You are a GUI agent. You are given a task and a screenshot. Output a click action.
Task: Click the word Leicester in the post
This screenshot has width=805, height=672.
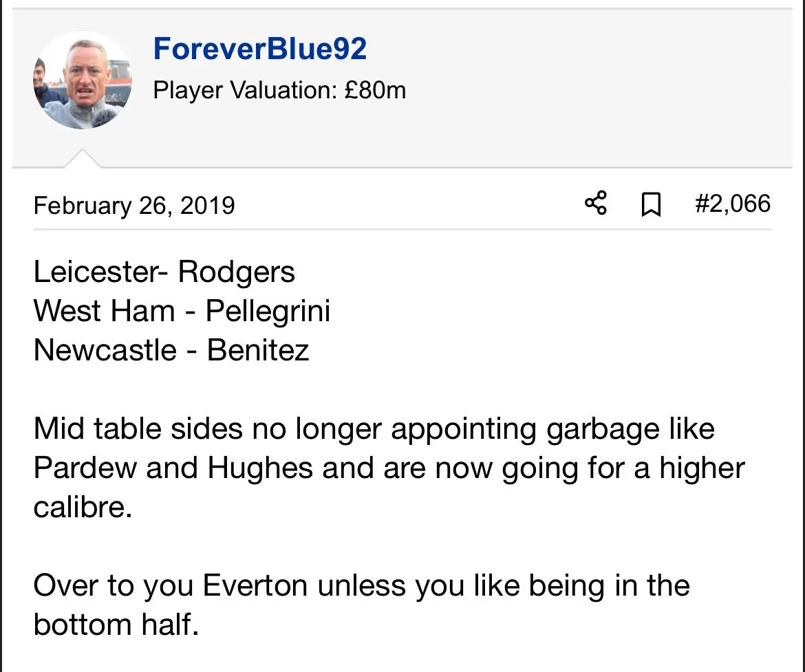[x=96, y=272]
